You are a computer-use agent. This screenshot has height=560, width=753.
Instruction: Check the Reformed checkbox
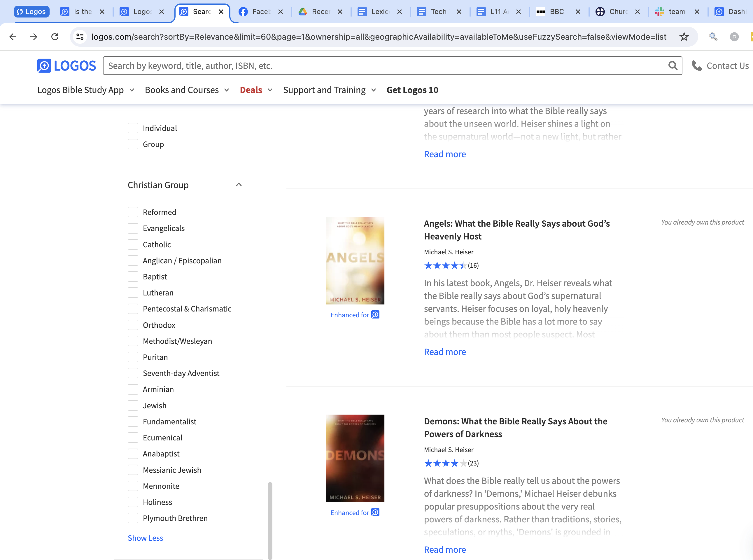(133, 212)
